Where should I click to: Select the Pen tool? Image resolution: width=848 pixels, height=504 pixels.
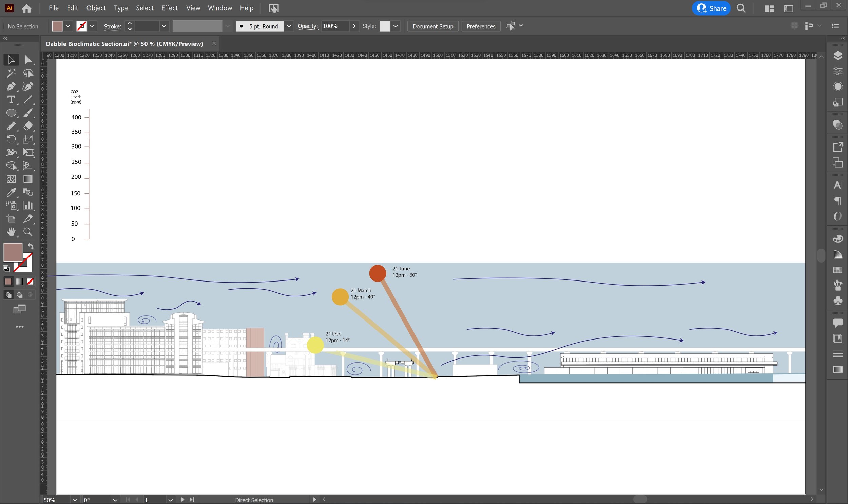click(11, 86)
